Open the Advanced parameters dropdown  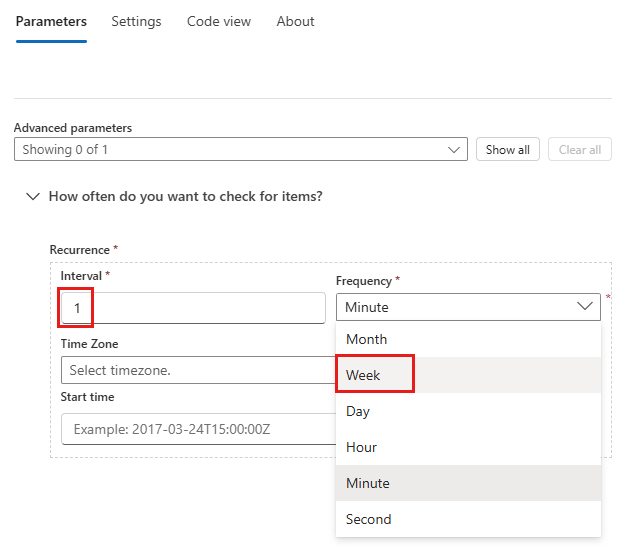[240, 150]
